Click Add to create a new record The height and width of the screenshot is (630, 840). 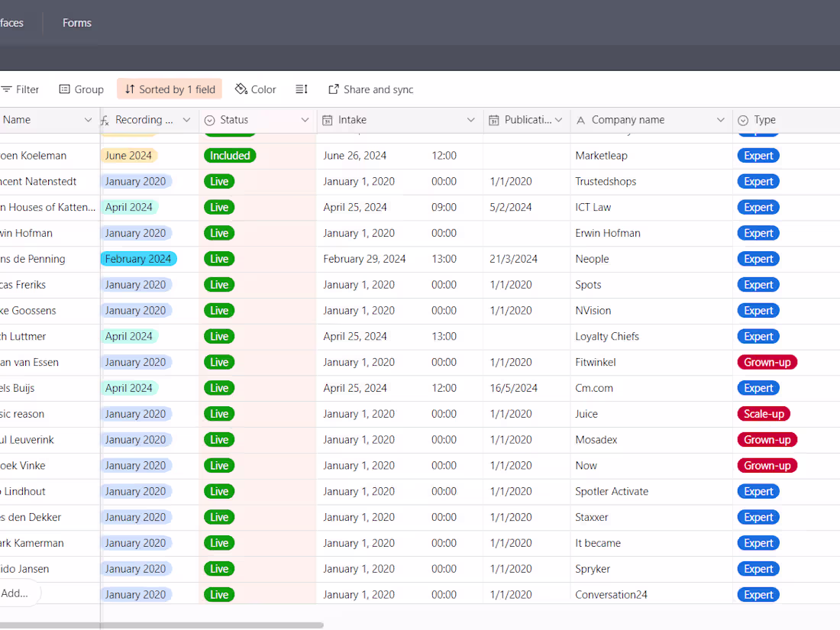(x=19, y=594)
